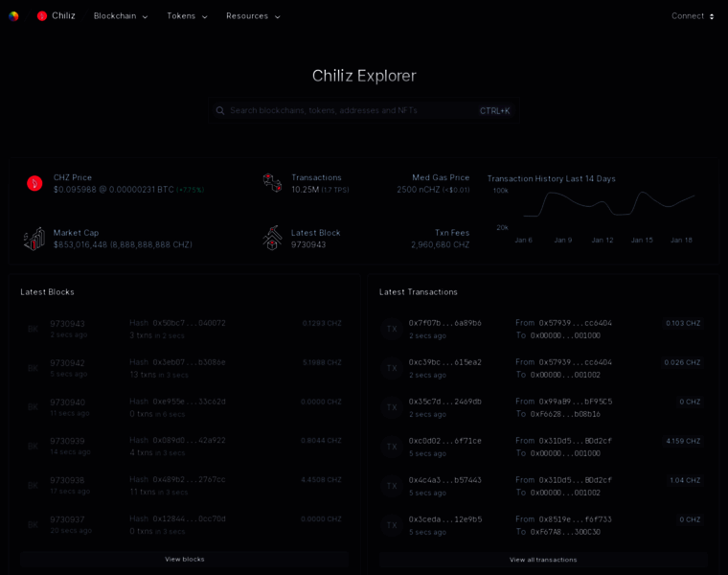The image size is (728, 575).
Task: Open block hash 0x12844...0cc70d
Action: click(189, 518)
